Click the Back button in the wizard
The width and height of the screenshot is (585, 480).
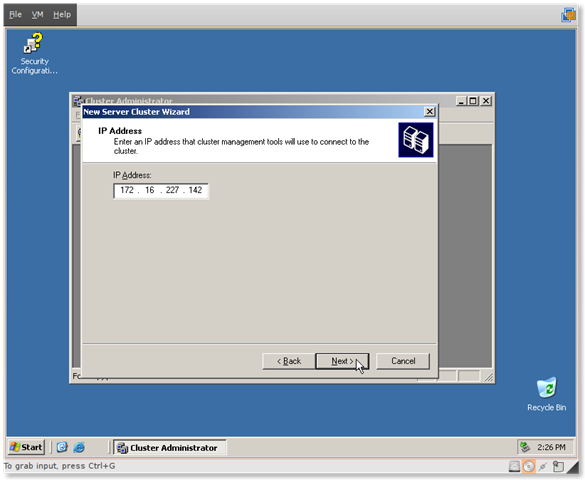click(289, 361)
